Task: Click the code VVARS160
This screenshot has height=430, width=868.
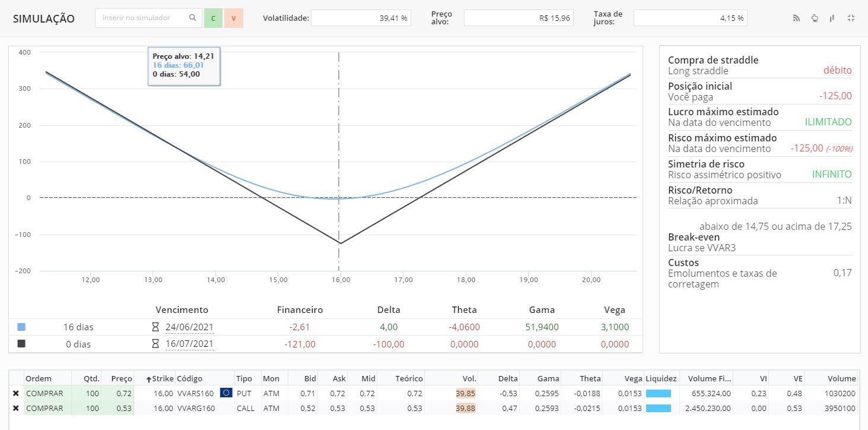Action: 195,393
